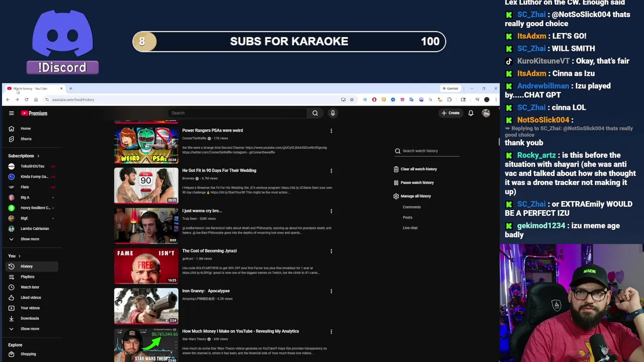Bookmark page with star icon
644x362 pixels.
coord(352,100)
